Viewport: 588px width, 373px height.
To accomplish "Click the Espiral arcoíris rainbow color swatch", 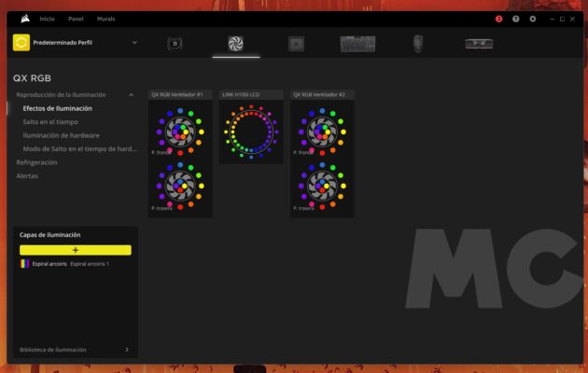I will (x=23, y=264).
